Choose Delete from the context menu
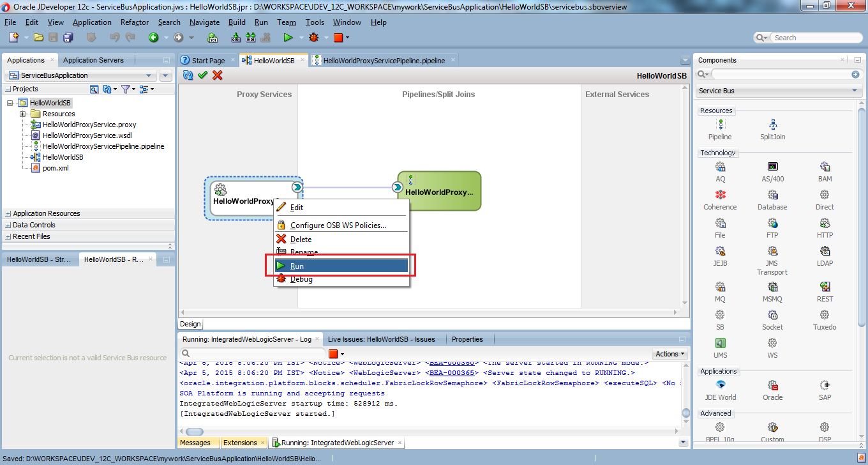The image size is (868, 465). point(341,240)
